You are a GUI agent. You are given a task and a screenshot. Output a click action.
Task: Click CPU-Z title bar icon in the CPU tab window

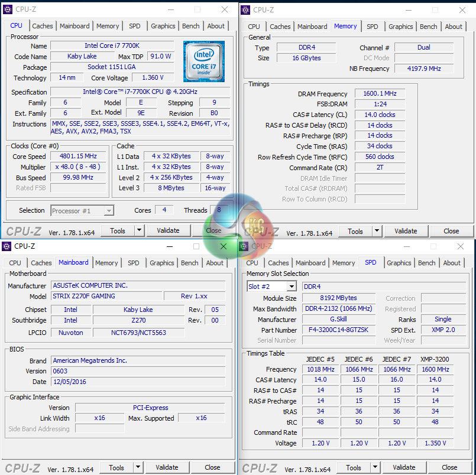tap(8, 9)
